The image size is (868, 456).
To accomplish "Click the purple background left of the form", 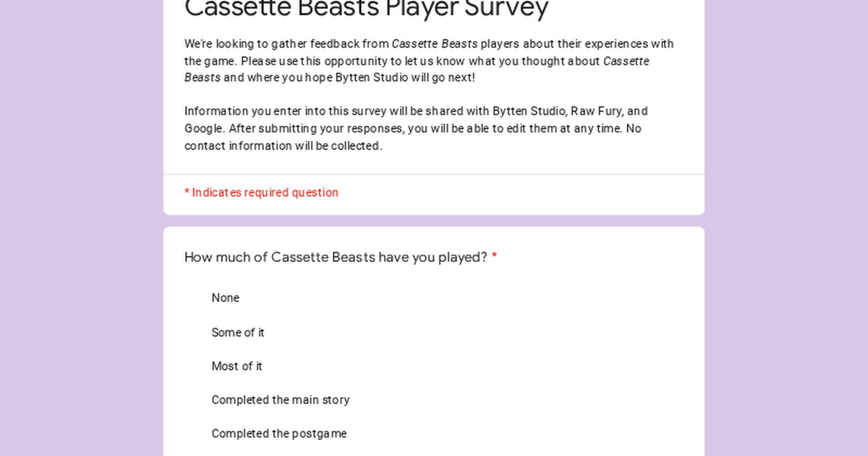I will click(x=81, y=228).
